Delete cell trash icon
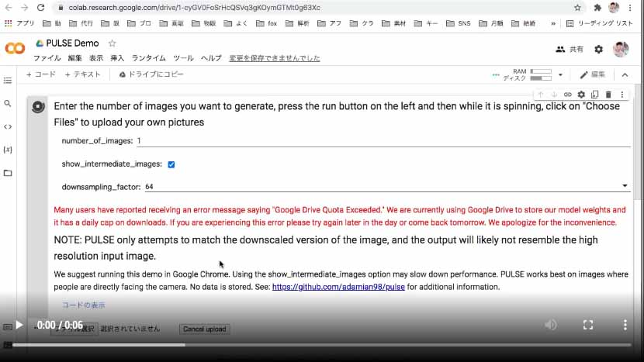The image size is (644, 362). (608, 95)
